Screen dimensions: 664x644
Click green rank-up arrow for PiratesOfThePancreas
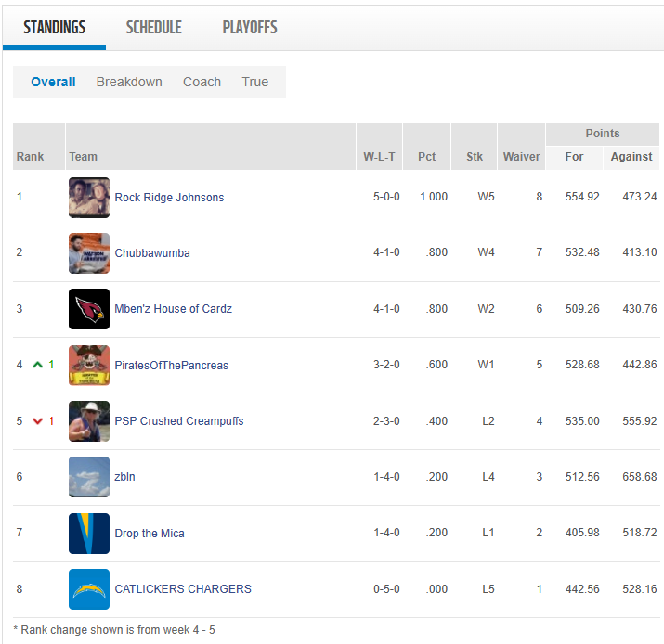[37, 366]
